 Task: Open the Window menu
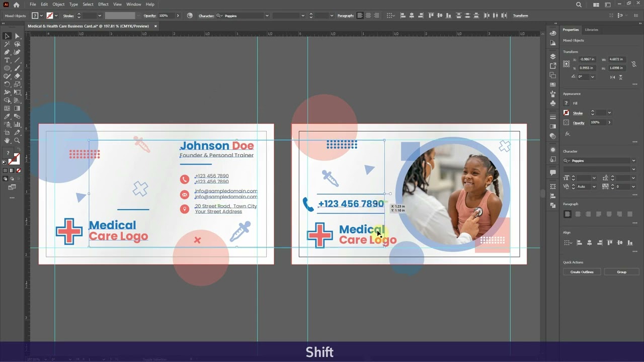[133, 5]
